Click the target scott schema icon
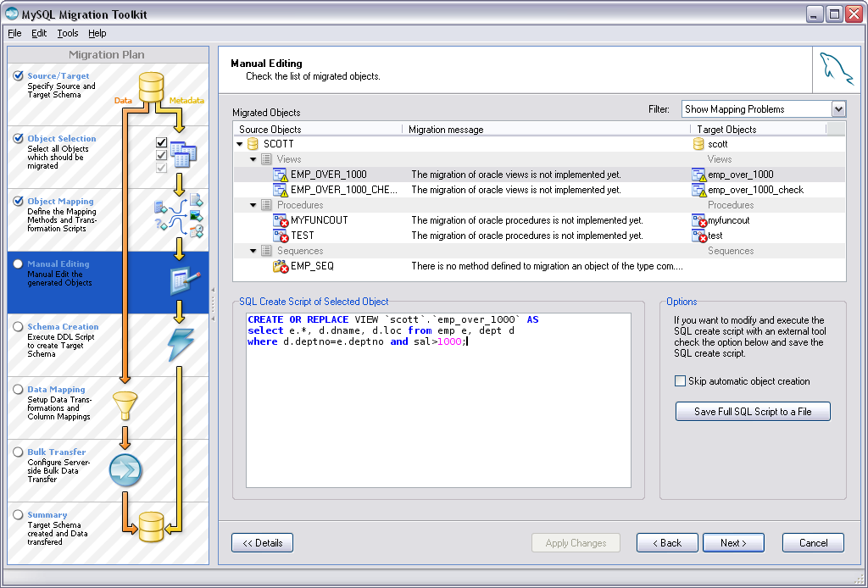This screenshot has width=868, height=588. pyautogui.click(x=698, y=144)
